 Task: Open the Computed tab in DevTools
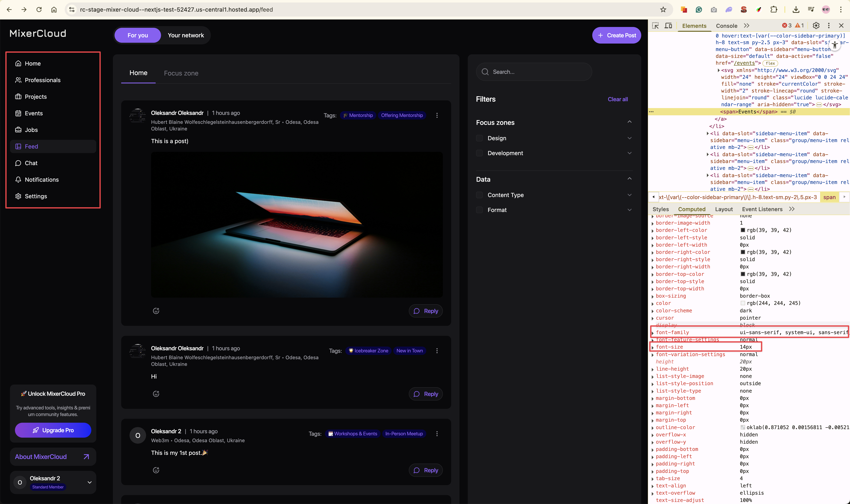[692, 209]
